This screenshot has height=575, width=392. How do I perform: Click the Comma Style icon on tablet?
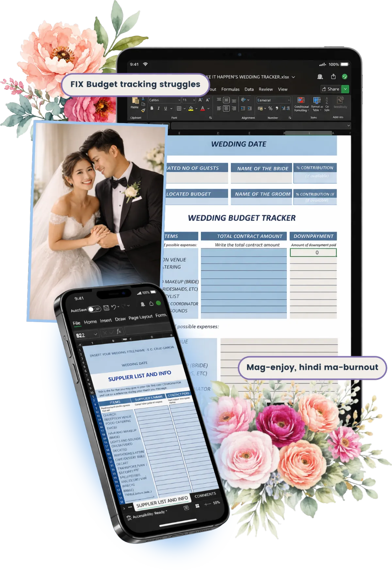coord(277,108)
